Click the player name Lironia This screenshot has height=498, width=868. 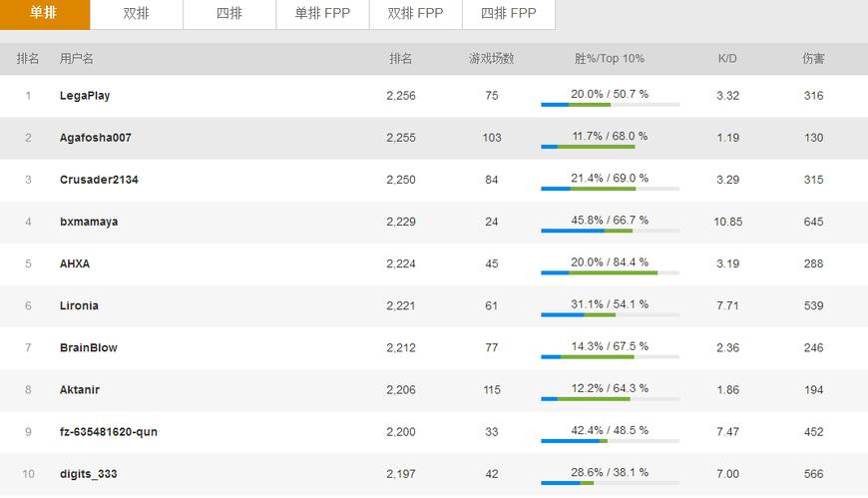pyautogui.click(x=79, y=305)
